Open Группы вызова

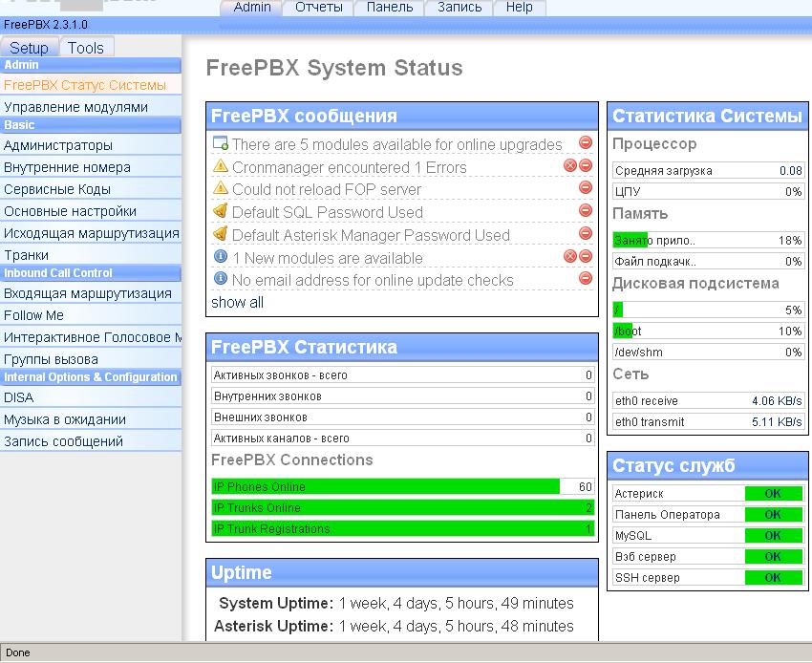tap(91, 359)
